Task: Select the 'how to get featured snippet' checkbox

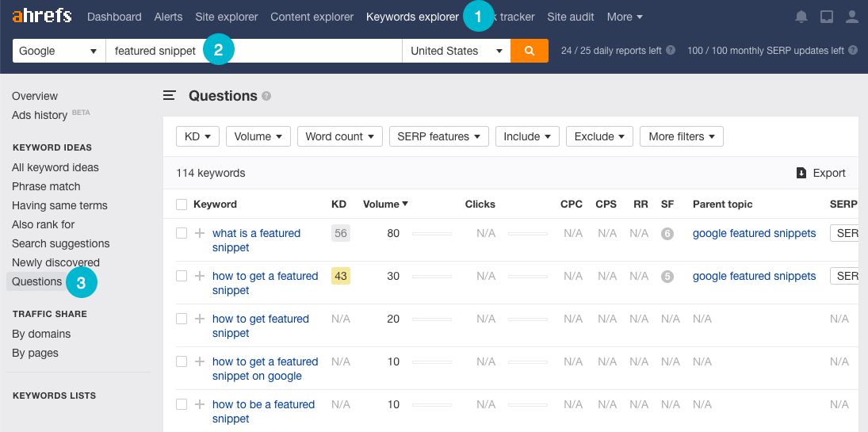Action: [x=182, y=319]
